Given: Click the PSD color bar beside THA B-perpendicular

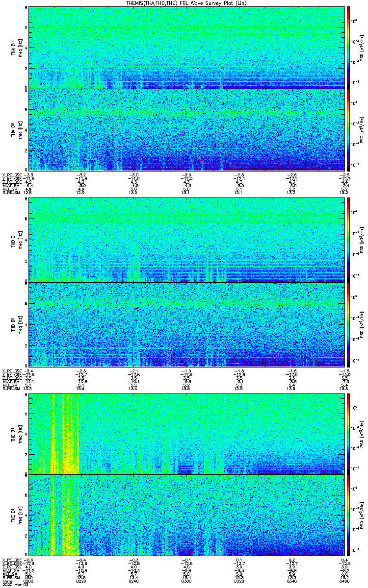Looking at the screenshot, I should (x=348, y=48).
